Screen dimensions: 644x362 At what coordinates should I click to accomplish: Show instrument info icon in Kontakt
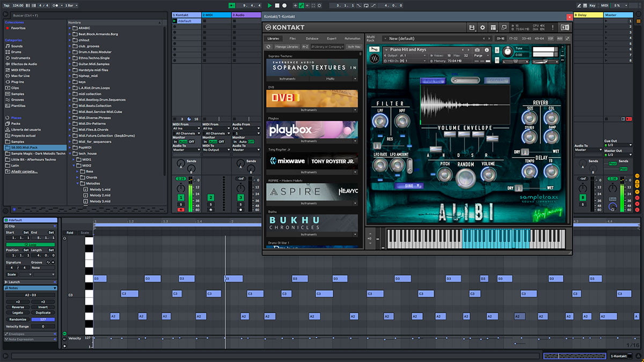point(486,50)
